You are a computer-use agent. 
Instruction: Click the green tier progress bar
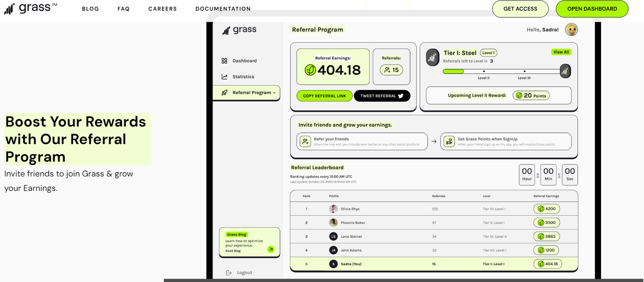[453, 71]
